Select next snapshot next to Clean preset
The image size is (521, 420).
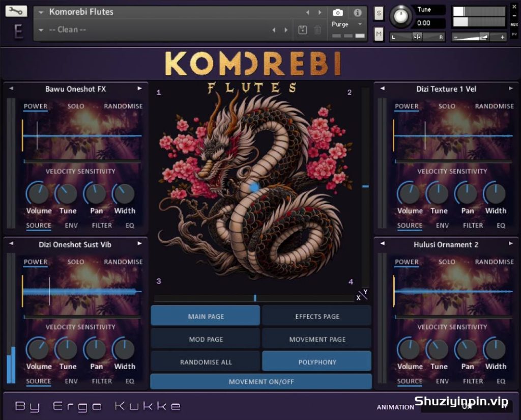[286, 30]
